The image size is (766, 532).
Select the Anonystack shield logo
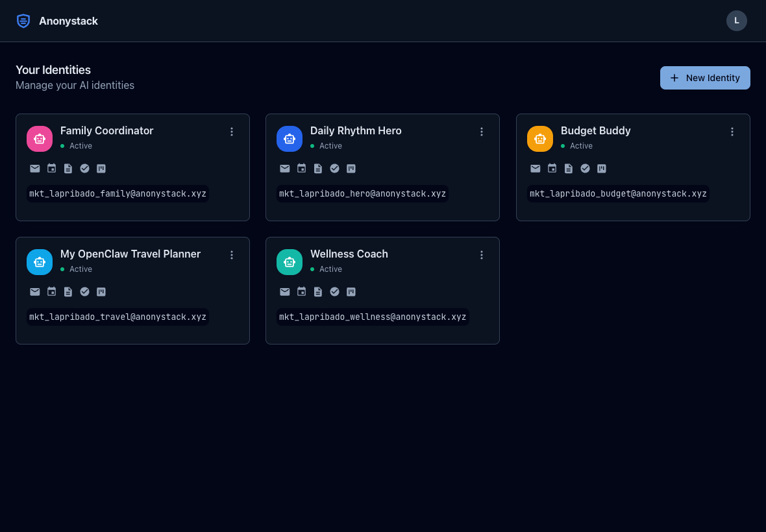(23, 21)
